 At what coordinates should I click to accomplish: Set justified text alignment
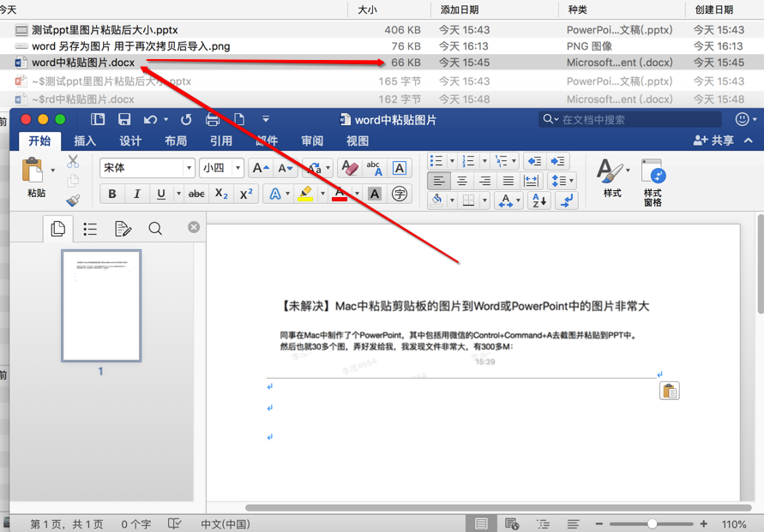coord(508,181)
